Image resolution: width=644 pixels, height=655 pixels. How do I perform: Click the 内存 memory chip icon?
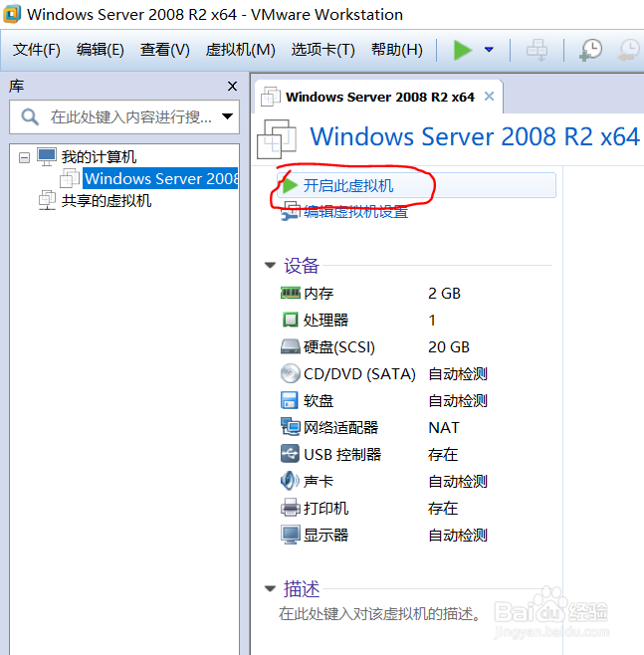291,293
